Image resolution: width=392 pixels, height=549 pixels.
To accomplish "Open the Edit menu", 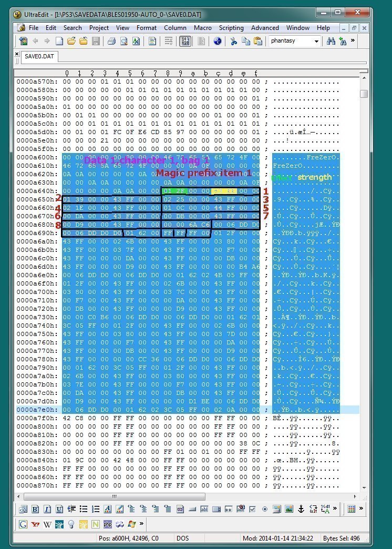I will (51, 28).
